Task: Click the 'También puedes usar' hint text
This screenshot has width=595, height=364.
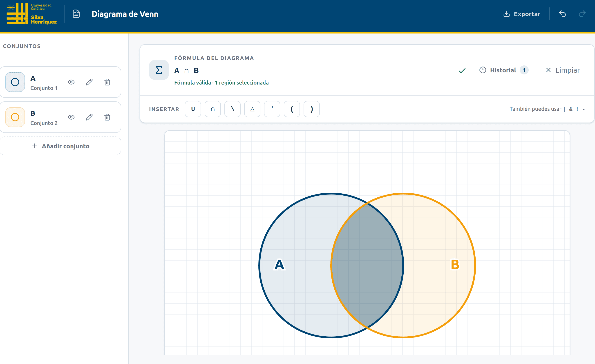Action: tap(535, 109)
